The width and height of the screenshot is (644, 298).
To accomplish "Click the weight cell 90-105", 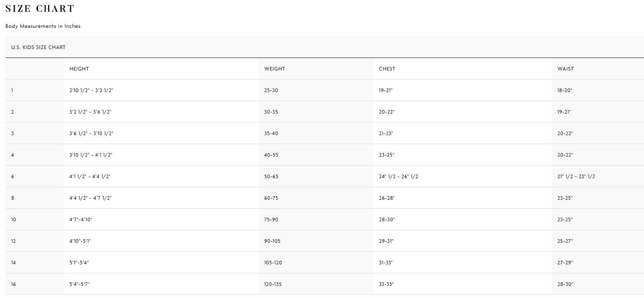I will tap(273, 241).
